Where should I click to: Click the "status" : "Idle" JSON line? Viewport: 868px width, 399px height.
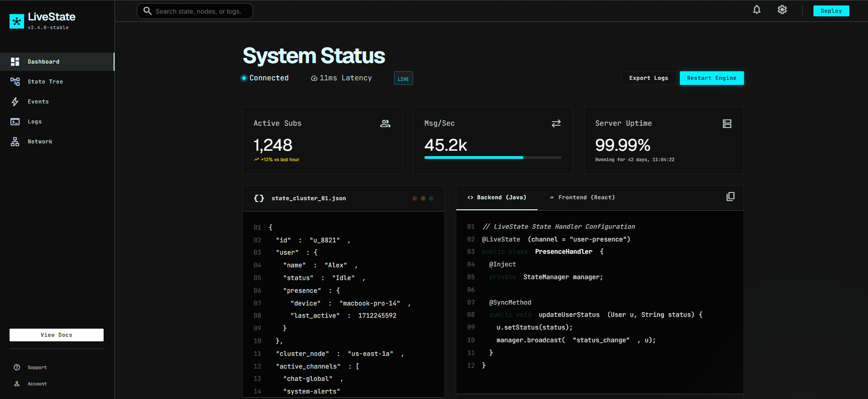tap(324, 278)
